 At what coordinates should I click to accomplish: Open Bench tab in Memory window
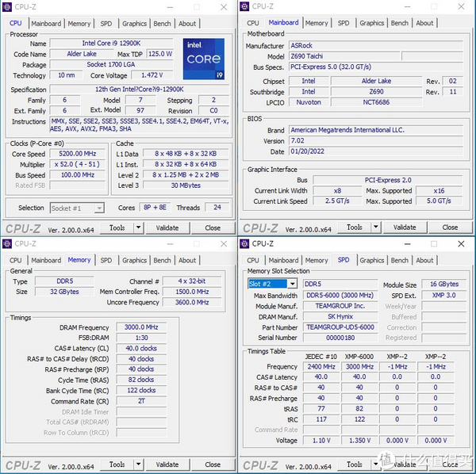pyautogui.click(x=162, y=261)
